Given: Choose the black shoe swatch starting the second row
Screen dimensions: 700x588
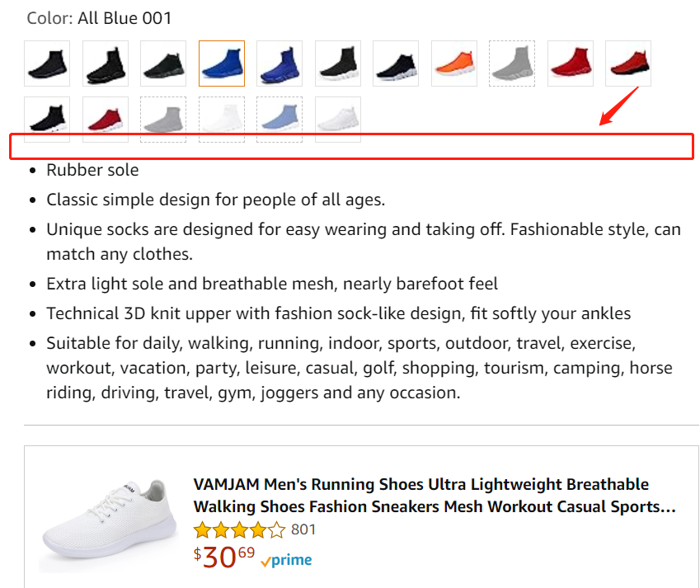Looking at the screenshot, I should click(x=47, y=120).
